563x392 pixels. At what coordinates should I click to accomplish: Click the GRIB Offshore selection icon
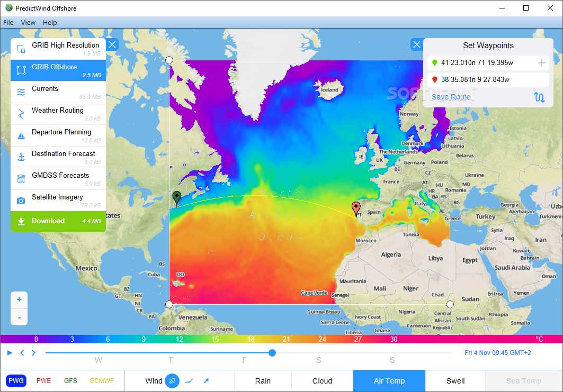21,70
